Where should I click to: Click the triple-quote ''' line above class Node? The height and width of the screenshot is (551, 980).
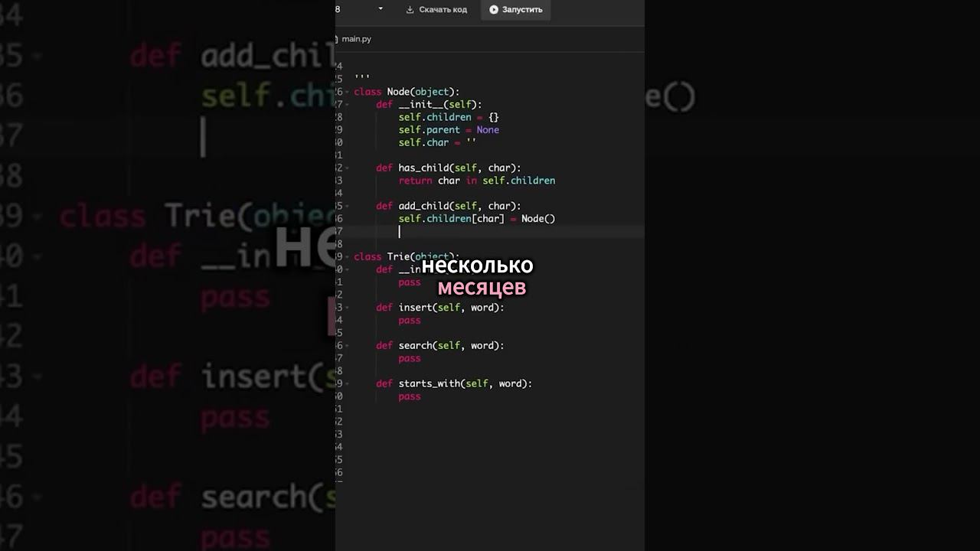(x=362, y=78)
